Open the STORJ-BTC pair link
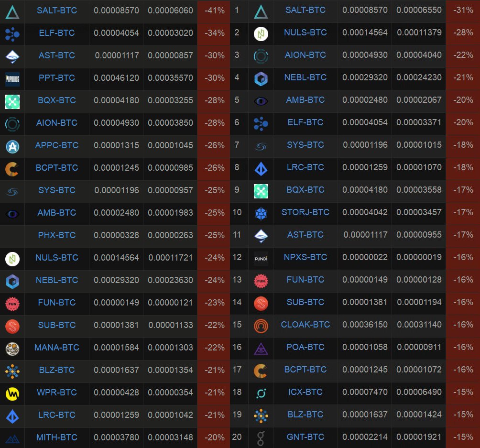This screenshot has height=448, width=480. click(305, 212)
